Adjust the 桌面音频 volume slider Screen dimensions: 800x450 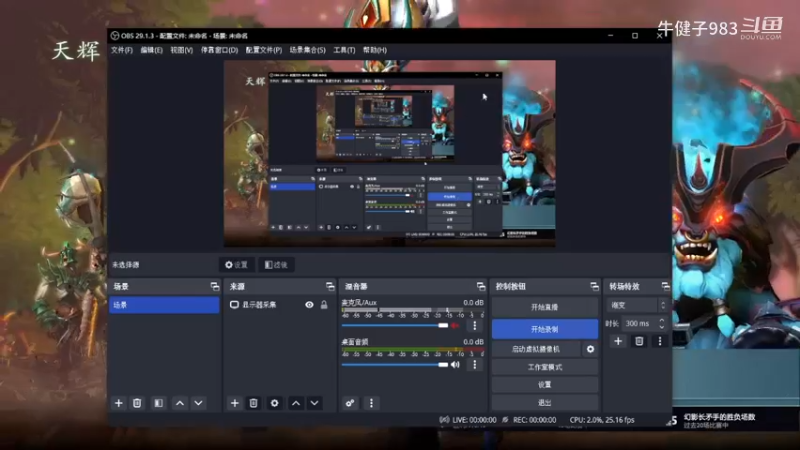point(395,364)
